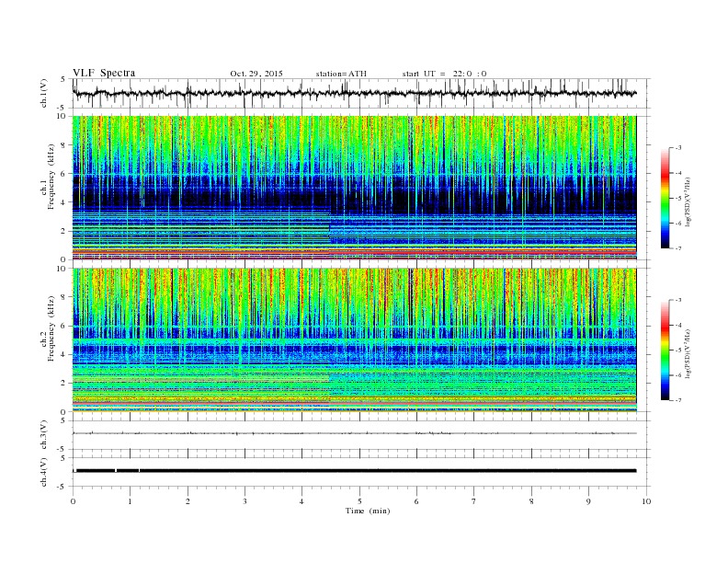Screen dimensions: 728x563
Task: Click the ch.1 voltage waveform trace
Action: 354,93
